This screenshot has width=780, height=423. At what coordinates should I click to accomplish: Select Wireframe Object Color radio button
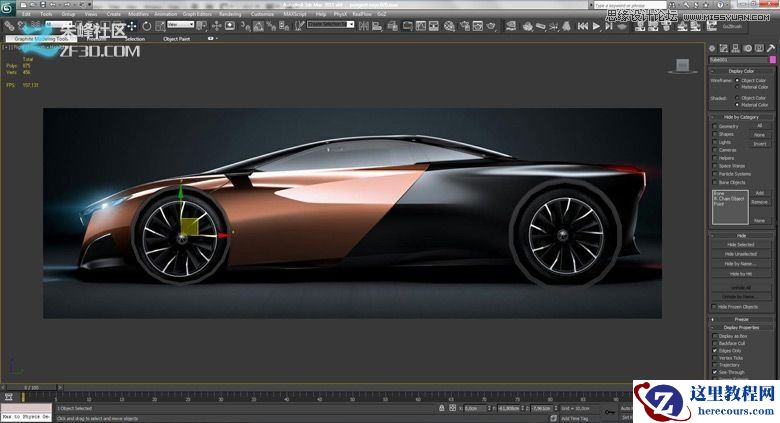(x=737, y=80)
